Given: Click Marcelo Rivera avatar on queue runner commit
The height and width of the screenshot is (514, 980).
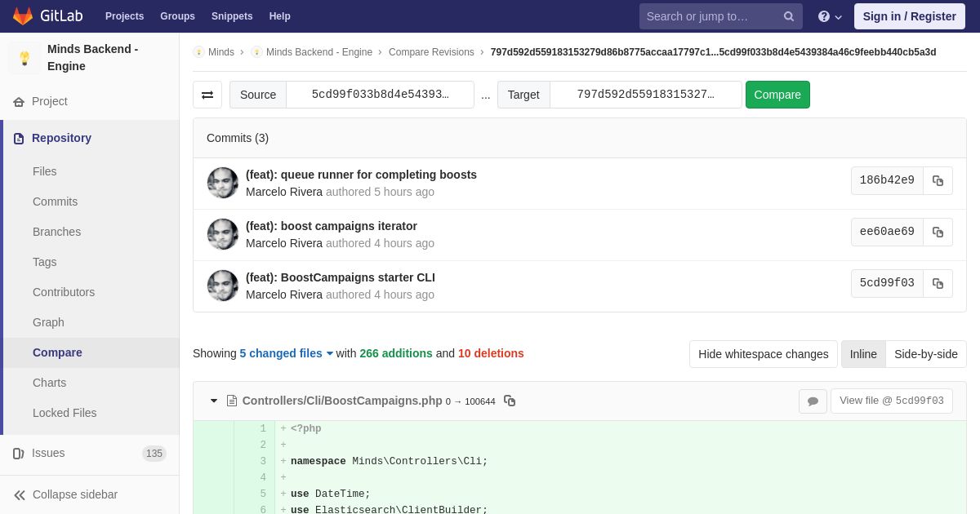Looking at the screenshot, I should [x=223, y=183].
